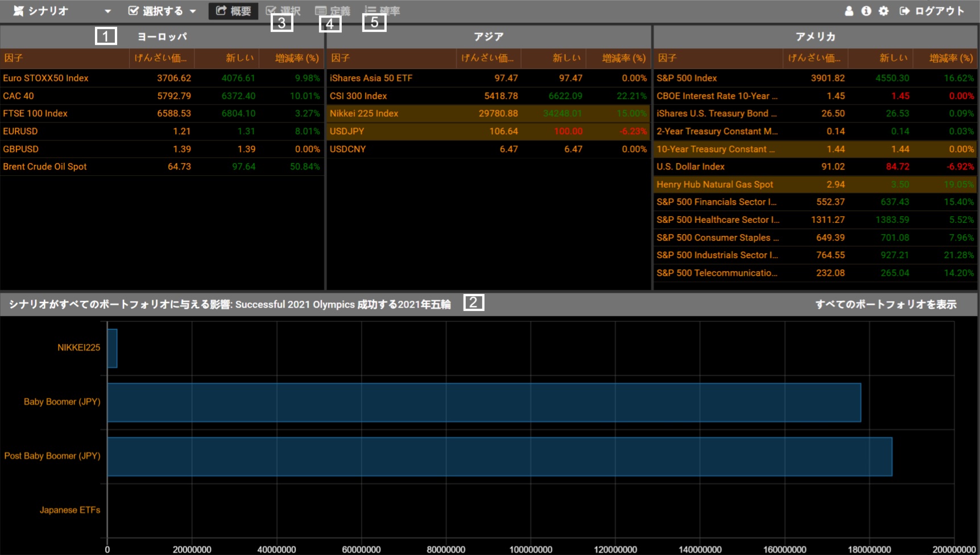Select the CAC 40 row
The width and height of the screenshot is (980, 555).
coord(162,96)
